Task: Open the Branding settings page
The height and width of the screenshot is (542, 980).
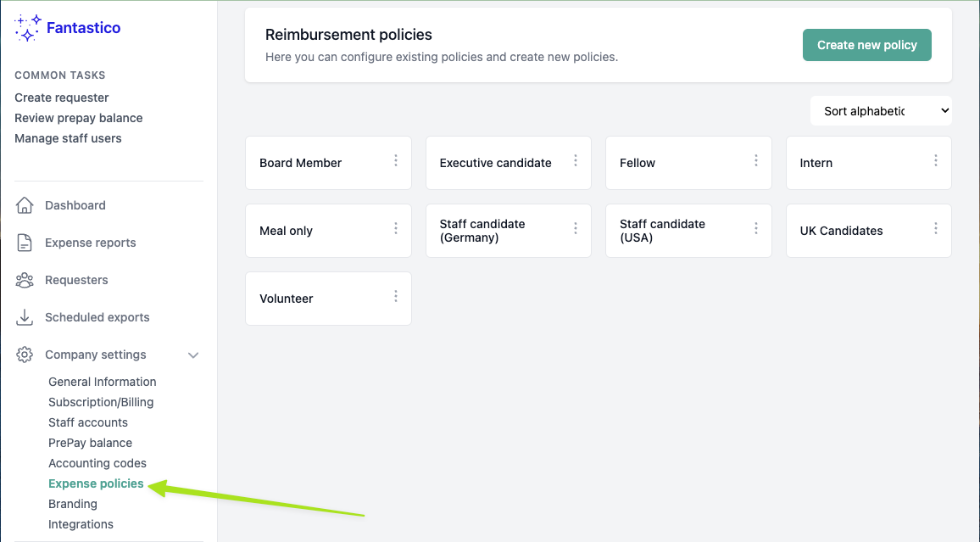Action: tap(73, 504)
